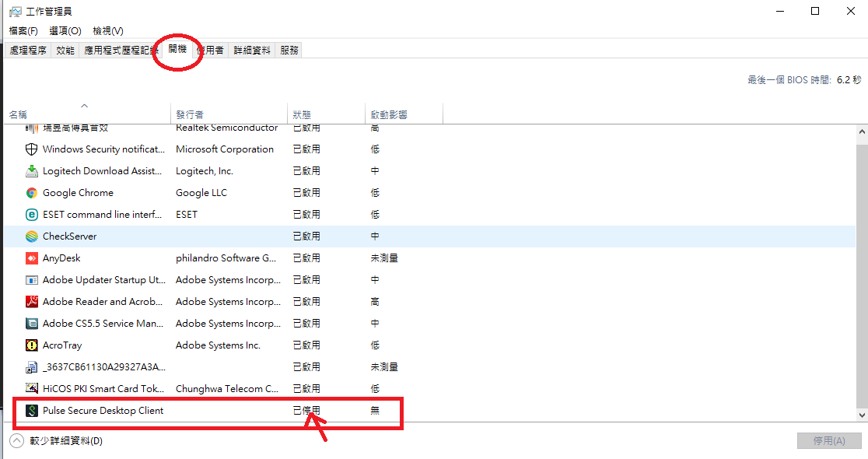Screen dimensions: 868x459
Task: Sort by the 狀態 column header
Action: point(326,114)
